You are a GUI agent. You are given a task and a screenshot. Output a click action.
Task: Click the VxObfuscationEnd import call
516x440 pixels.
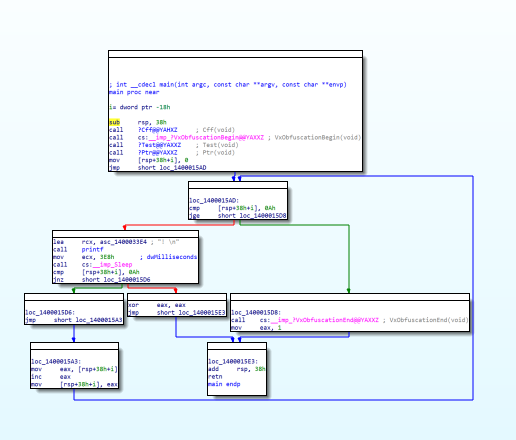click(325, 320)
